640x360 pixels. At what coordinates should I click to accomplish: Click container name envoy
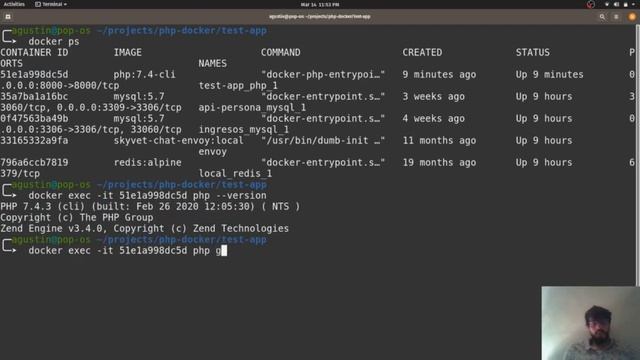point(213,151)
